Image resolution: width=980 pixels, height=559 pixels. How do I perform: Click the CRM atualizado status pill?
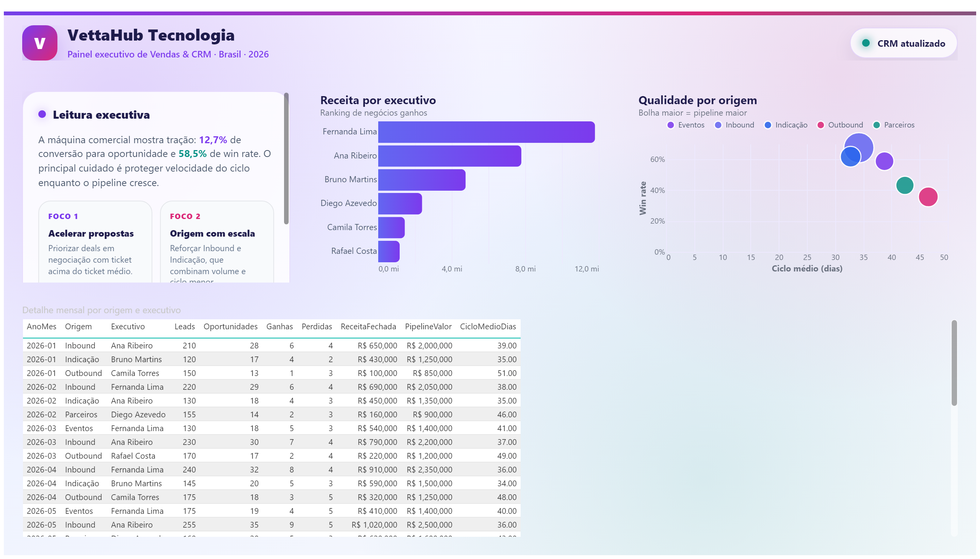click(903, 43)
